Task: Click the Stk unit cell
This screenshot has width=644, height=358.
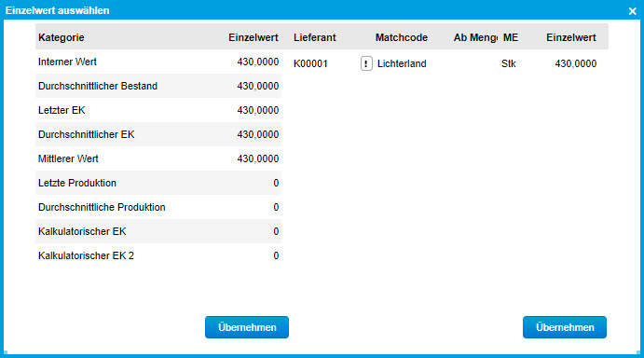Action: (509, 63)
